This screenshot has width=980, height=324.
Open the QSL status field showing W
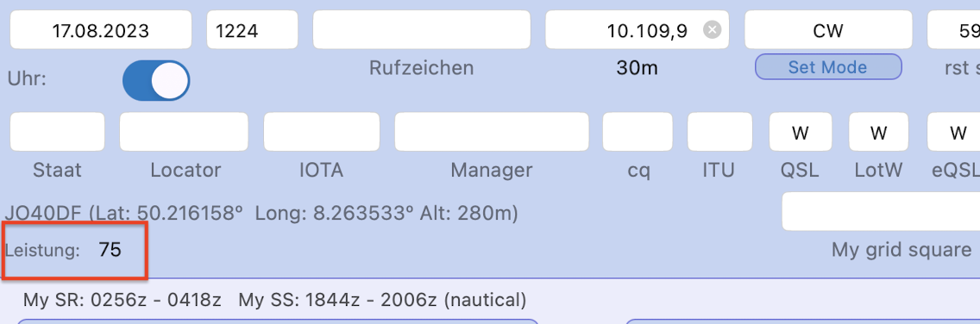801,132
